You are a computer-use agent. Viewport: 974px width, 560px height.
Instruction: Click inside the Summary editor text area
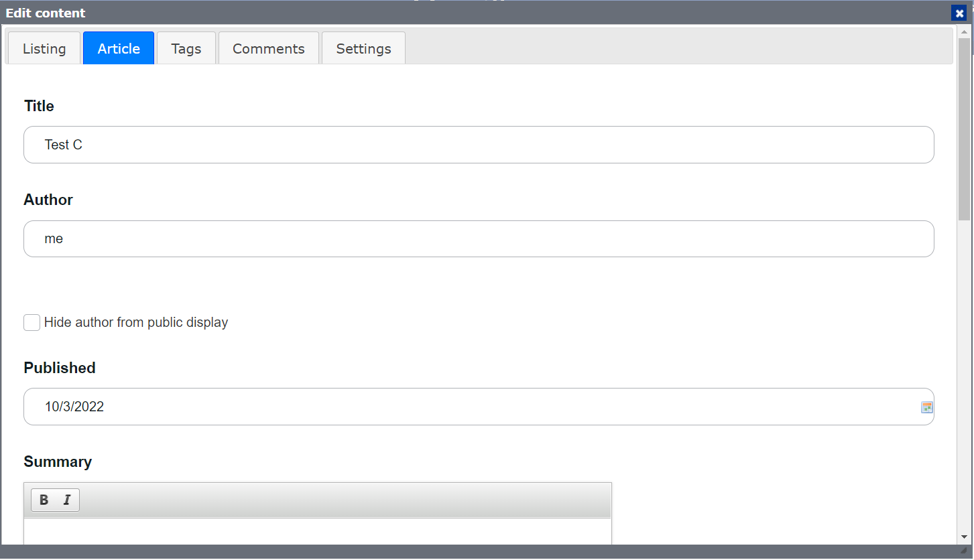(318, 532)
